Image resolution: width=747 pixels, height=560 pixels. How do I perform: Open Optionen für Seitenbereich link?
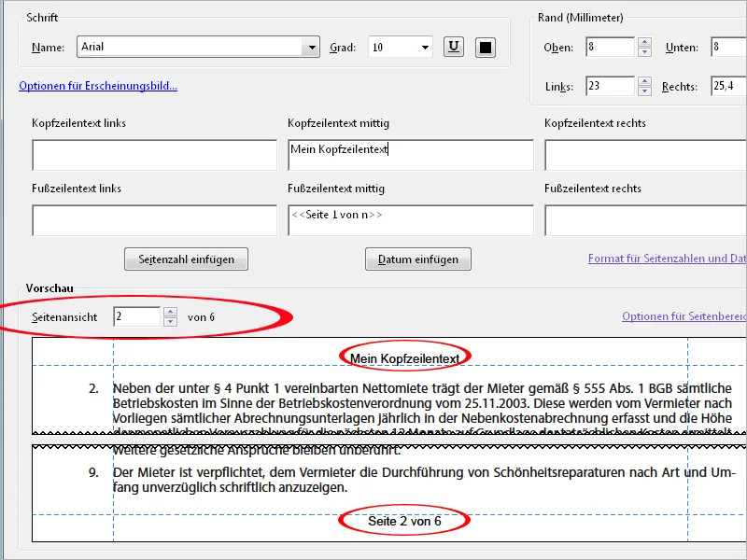tap(684, 316)
